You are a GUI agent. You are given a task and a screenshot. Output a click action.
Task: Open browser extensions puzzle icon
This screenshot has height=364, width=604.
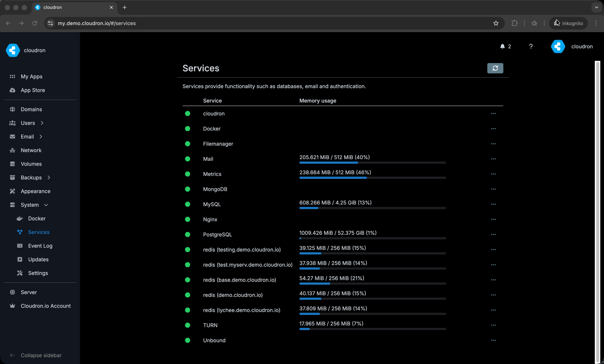pos(514,23)
